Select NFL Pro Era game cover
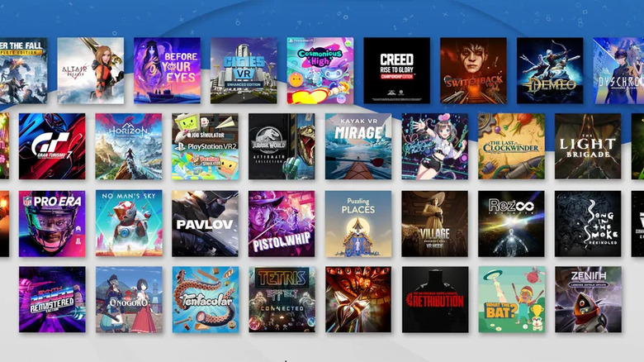This screenshot has height=362, width=644. click(52, 224)
